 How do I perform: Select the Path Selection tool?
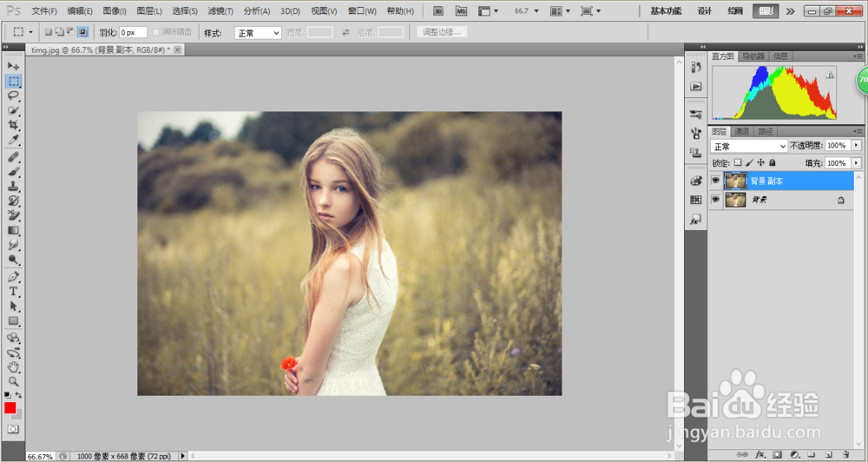click(13, 307)
